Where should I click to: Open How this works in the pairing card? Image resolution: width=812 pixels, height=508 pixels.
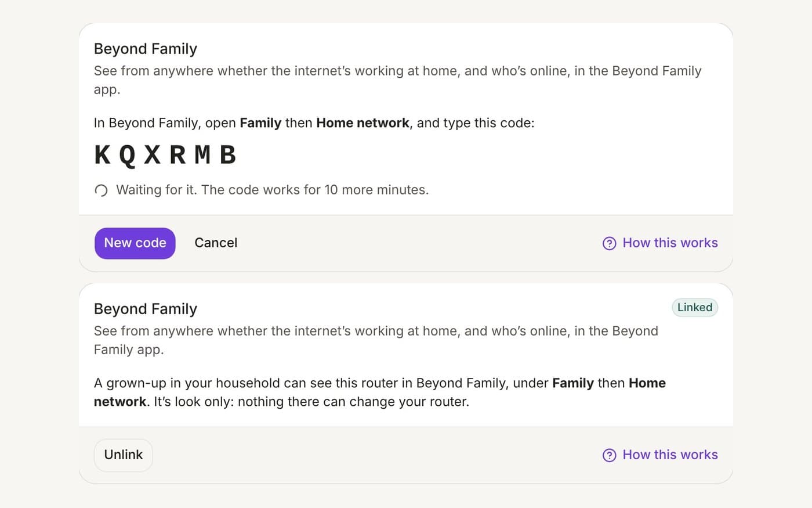660,243
